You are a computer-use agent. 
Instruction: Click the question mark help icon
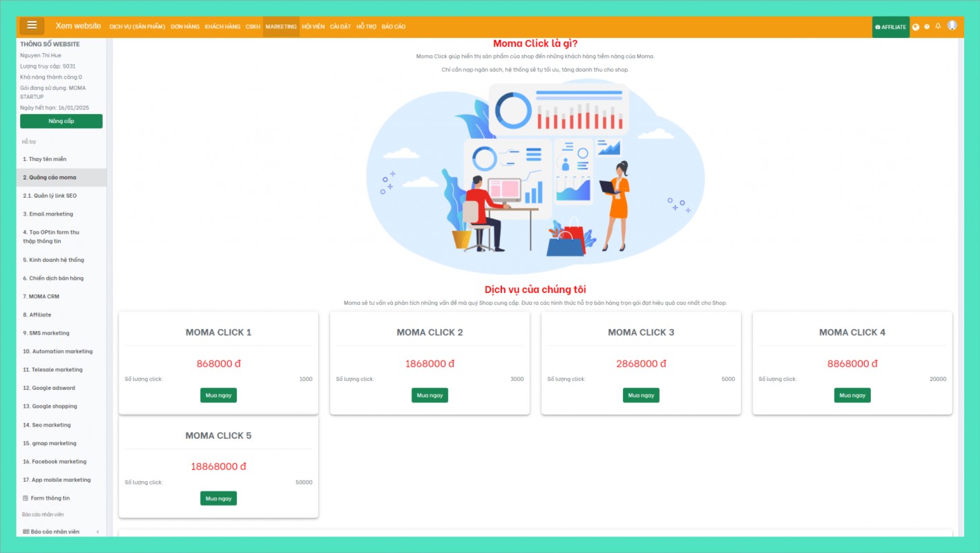pyautogui.click(x=927, y=27)
